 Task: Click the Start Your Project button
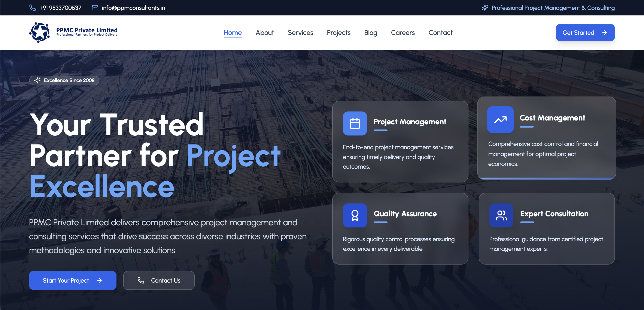tap(73, 280)
